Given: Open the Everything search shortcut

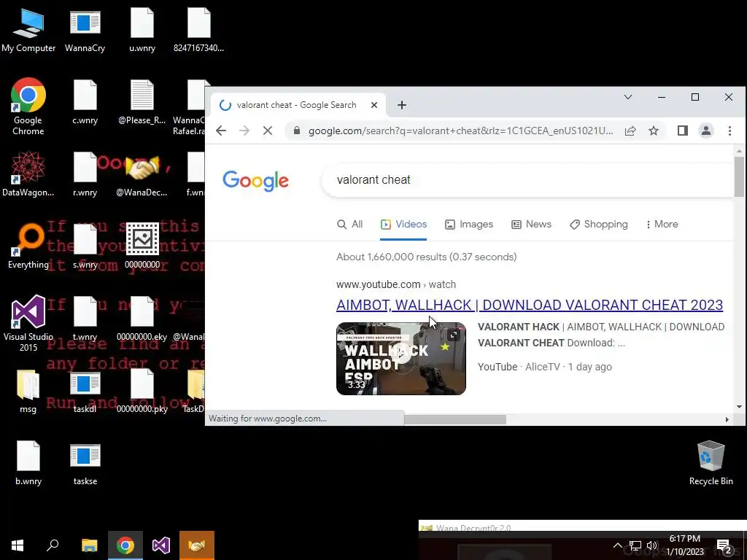Looking at the screenshot, I should 28,246.
